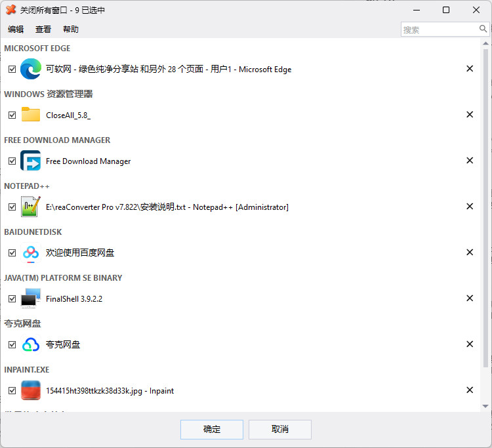Screen dimensions: 492x448
Task: Select the 可软网 Microsoft Edge title text
Action: pos(169,69)
